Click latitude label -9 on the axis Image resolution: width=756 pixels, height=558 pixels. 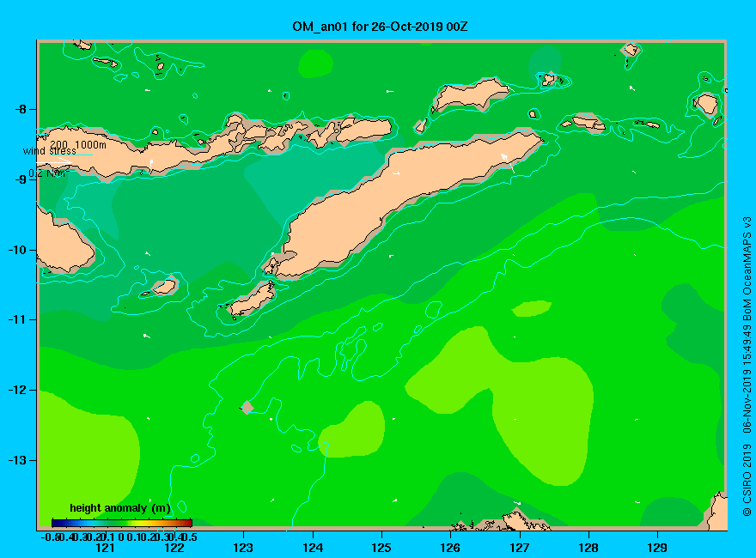click(21, 179)
